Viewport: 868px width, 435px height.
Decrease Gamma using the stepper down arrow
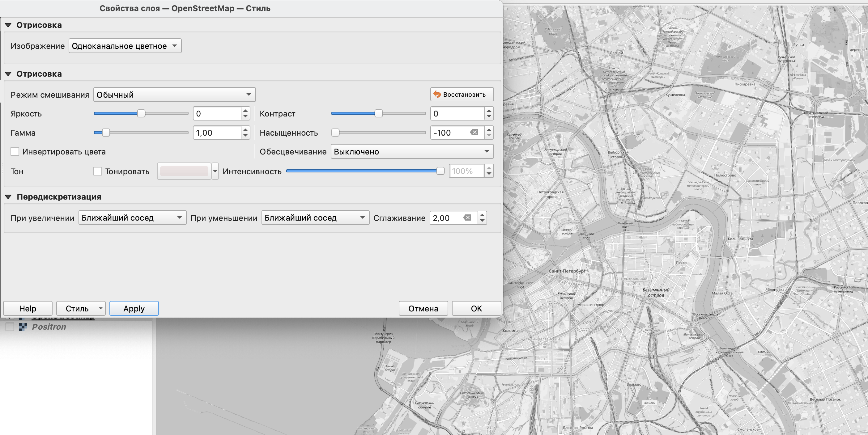[246, 136]
